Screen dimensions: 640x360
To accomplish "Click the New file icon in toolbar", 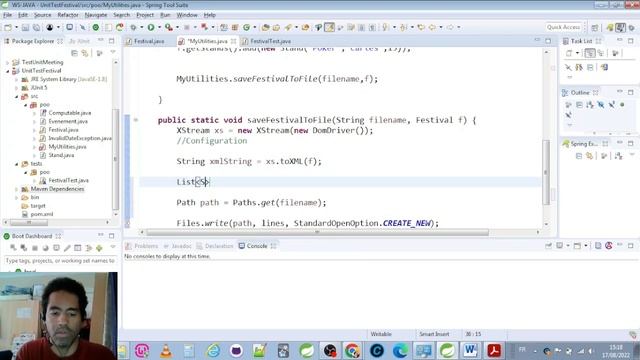I will 8,27.
